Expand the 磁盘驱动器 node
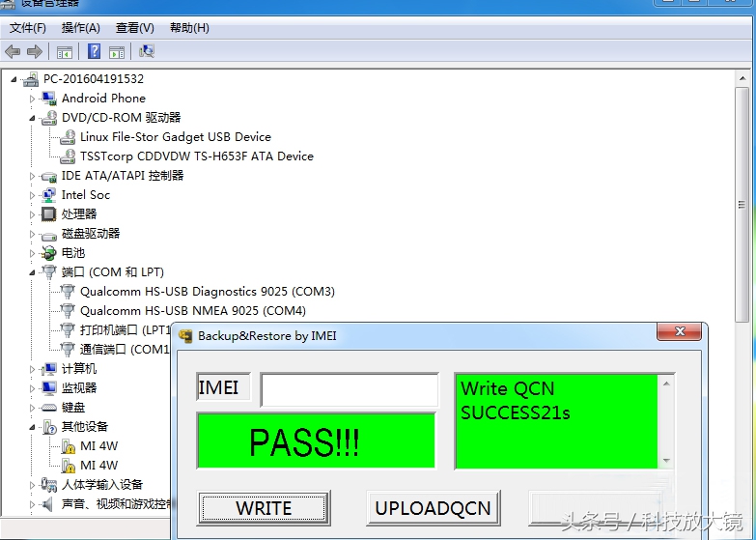Screen dimensions: 756x540 pyautogui.click(x=32, y=234)
